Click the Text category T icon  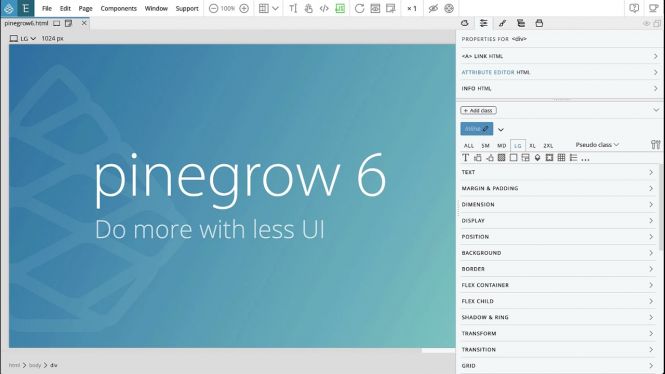click(465, 158)
